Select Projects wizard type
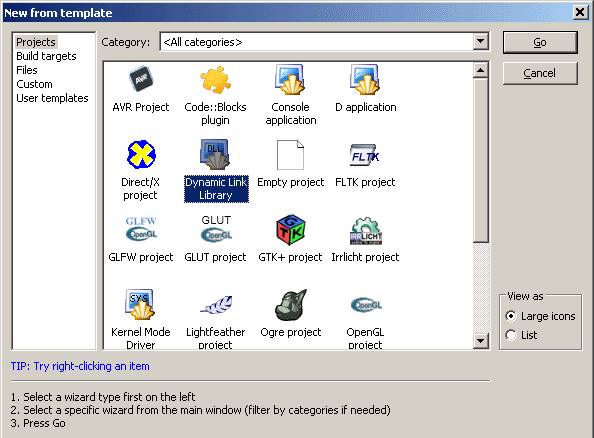 [x=36, y=42]
